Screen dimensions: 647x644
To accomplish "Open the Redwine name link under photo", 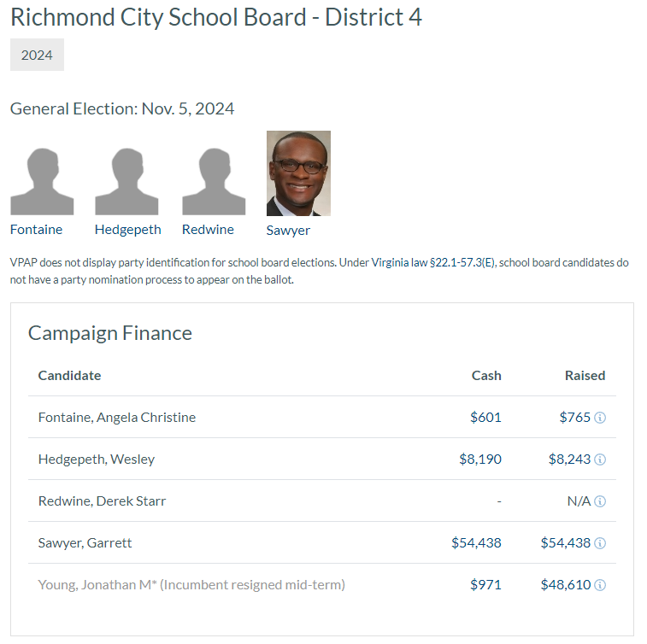I will tap(208, 229).
